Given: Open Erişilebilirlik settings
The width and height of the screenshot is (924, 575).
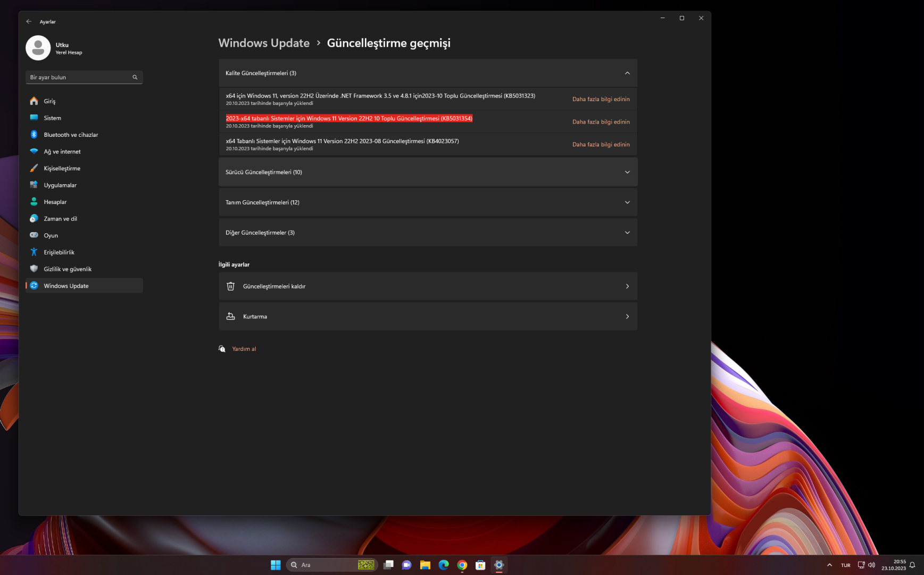Looking at the screenshot, I should [84, 252].
